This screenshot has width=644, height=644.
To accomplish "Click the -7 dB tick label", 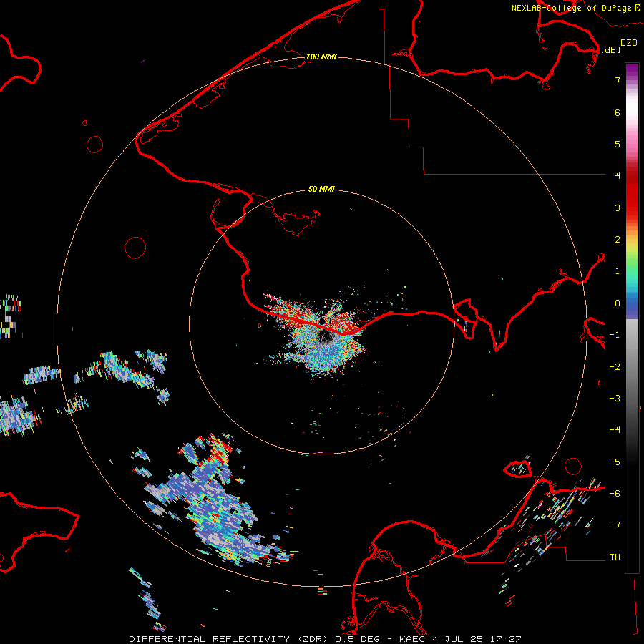I will point(615,525).
